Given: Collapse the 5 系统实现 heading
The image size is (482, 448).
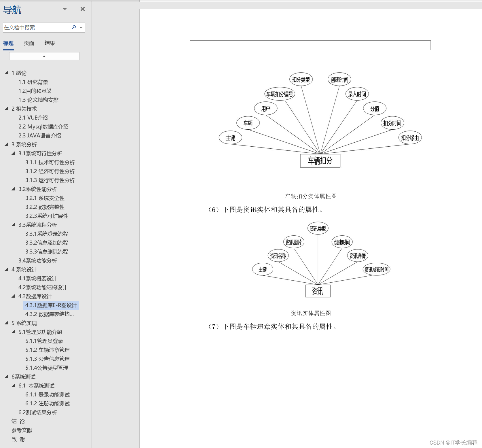Looking at the screenshot, I should [6, 323].
